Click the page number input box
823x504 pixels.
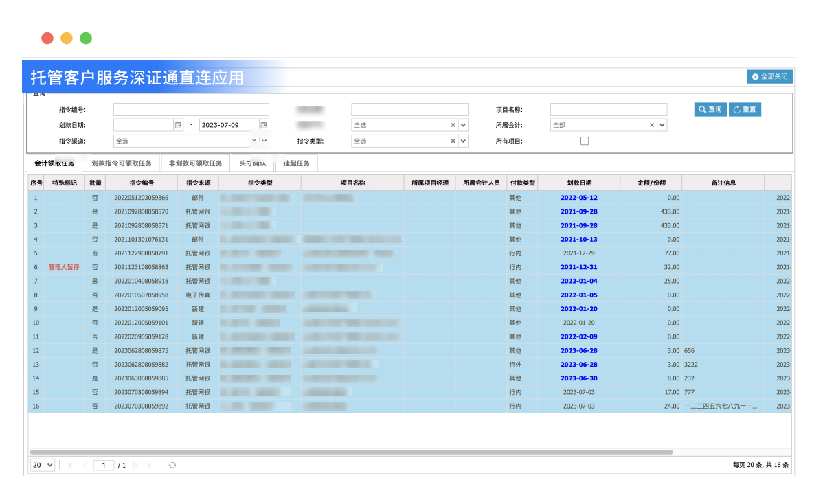(104, 466)
